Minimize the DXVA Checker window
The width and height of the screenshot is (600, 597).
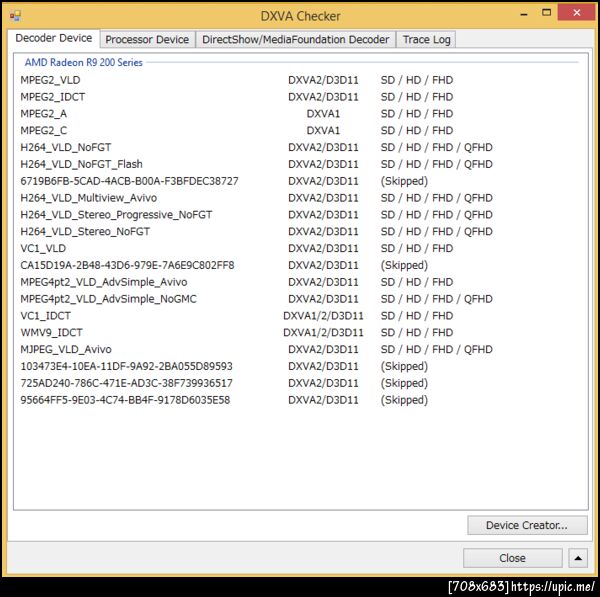[524, 14]
